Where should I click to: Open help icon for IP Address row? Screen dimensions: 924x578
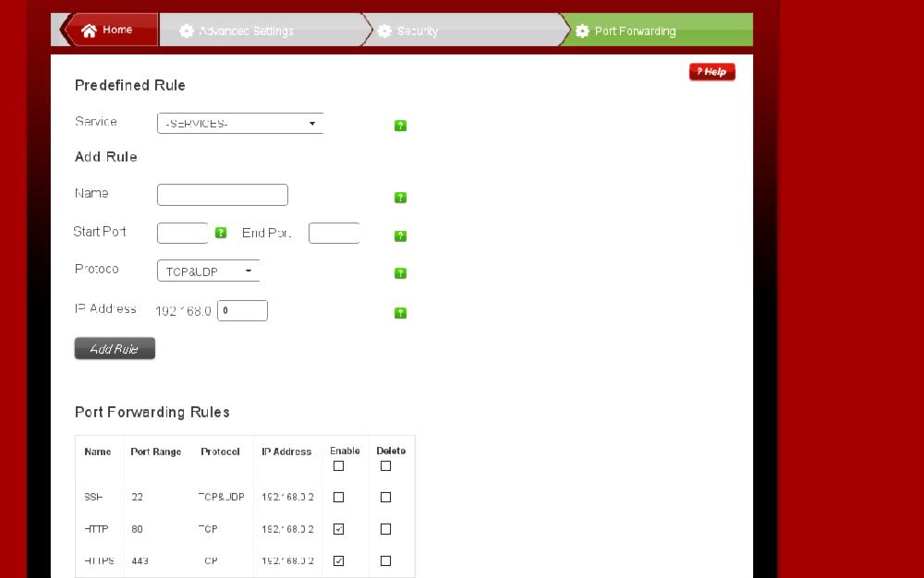click(x=400, y=312)
